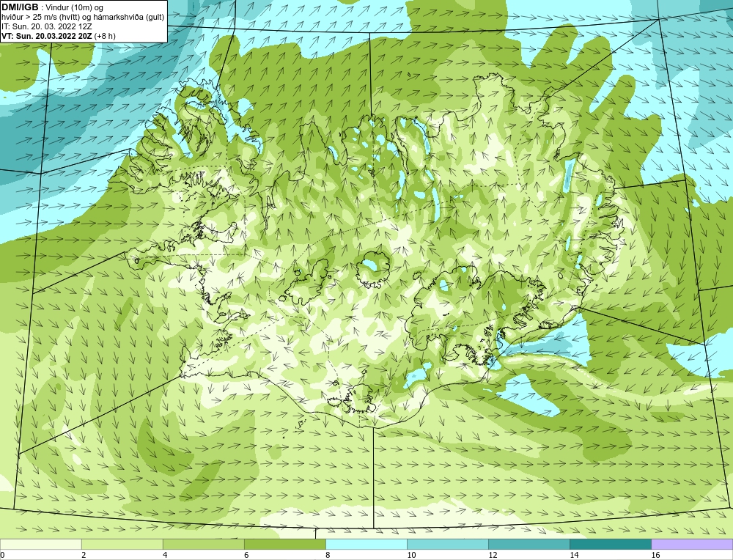Click the purple above-16 m/s legend swatch

[x=692, y=544]
